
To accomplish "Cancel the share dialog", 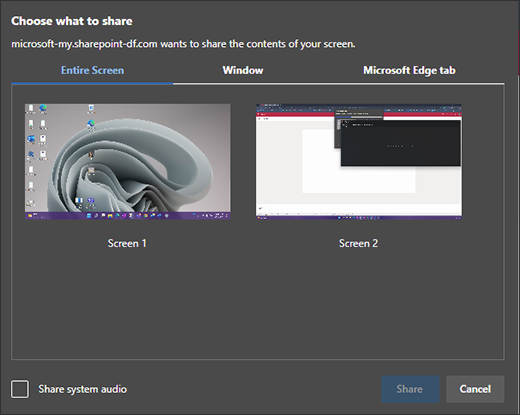I will [x=475, y=389].
